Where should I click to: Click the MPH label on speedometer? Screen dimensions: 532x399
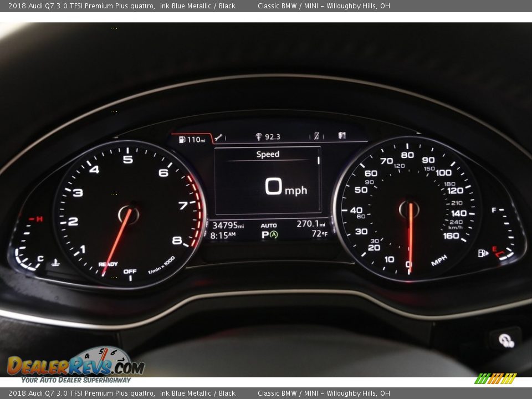click(439, 260)
